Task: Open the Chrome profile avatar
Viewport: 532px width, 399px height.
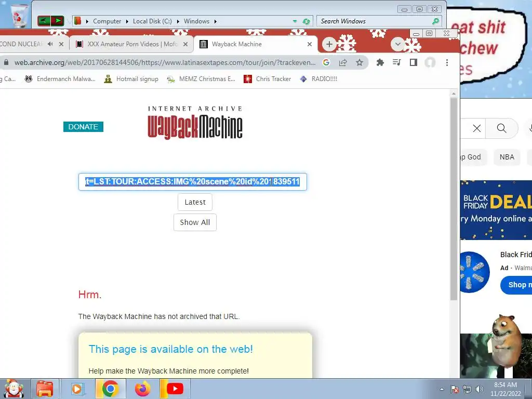Action: [x=430, y=62]
